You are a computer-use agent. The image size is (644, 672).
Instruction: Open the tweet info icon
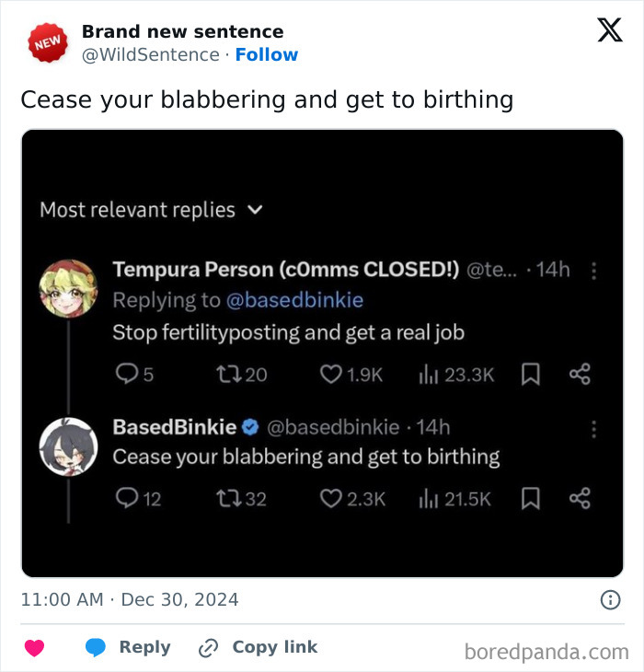pos(610,600)
